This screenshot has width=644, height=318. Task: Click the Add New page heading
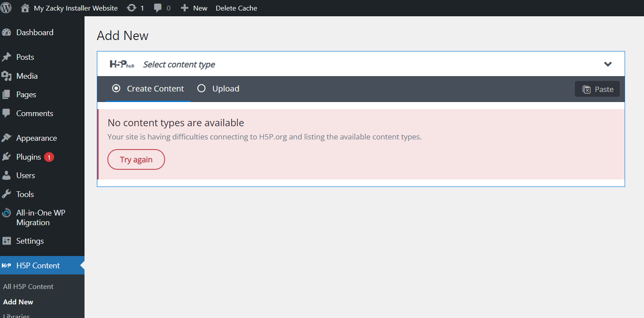[x=123, y=36]
